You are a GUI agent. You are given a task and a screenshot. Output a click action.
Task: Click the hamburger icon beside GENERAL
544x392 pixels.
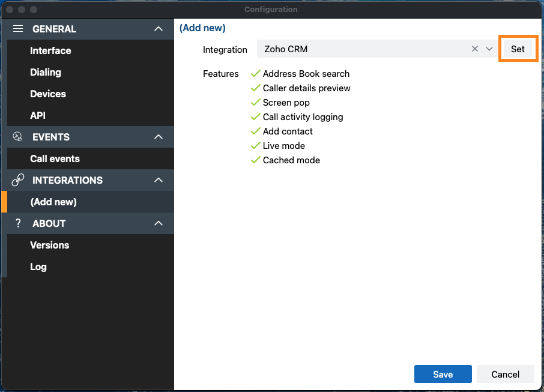click(x=18, y=29)
